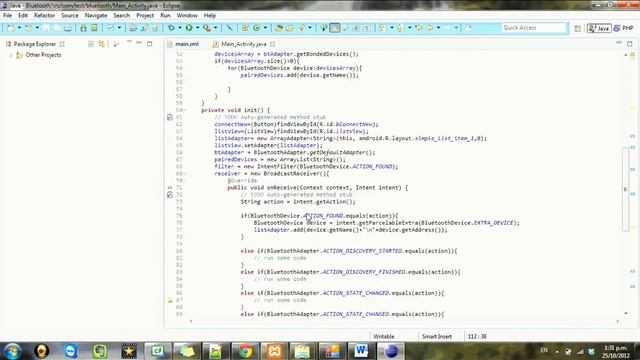Open the Source menu
The height and width of the screenshot is (360, 640).
click(x=70, y=16)
